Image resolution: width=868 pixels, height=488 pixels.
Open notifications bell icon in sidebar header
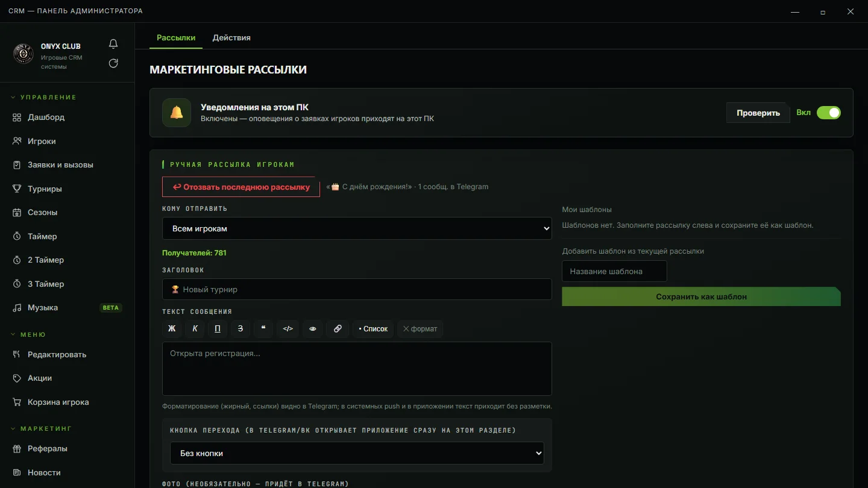coord(113,44)
